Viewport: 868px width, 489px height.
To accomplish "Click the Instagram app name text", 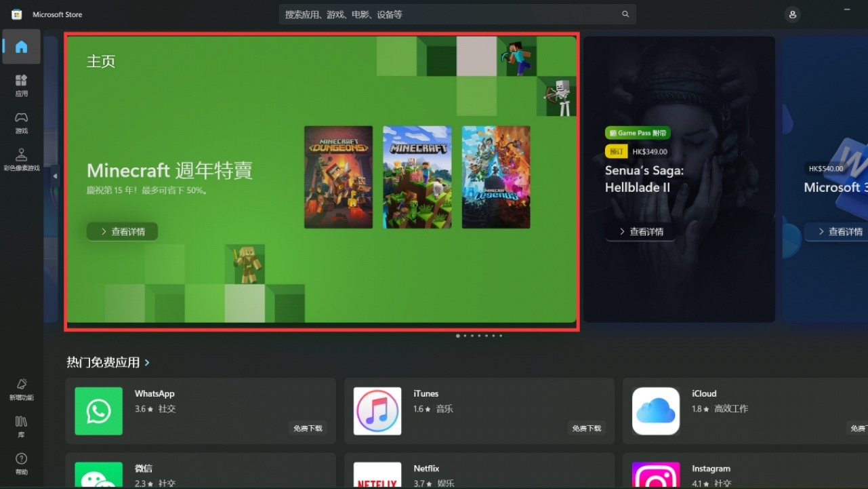I will pos(711,469).
